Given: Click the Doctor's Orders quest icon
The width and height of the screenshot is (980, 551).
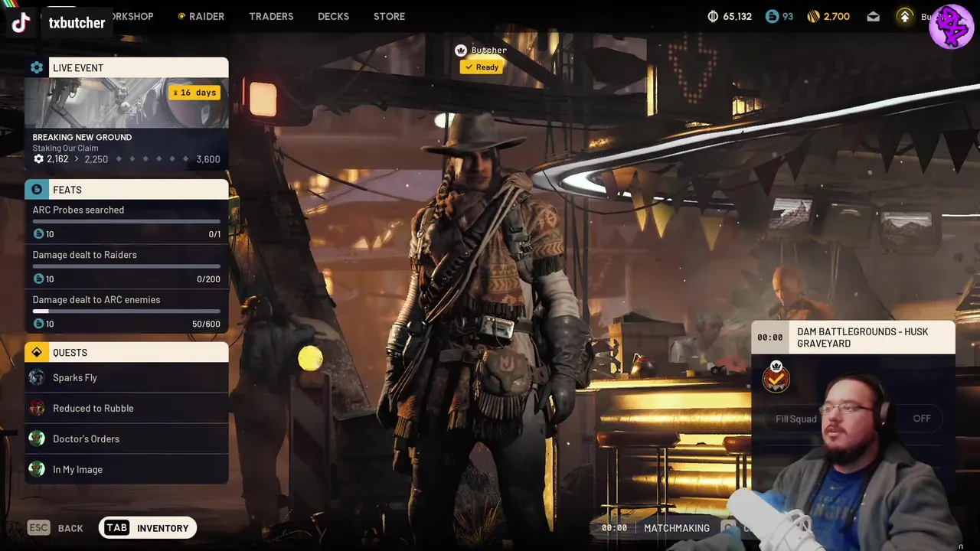Looking at the screenshot, I should pyautogui.click(x=37, y=439).
